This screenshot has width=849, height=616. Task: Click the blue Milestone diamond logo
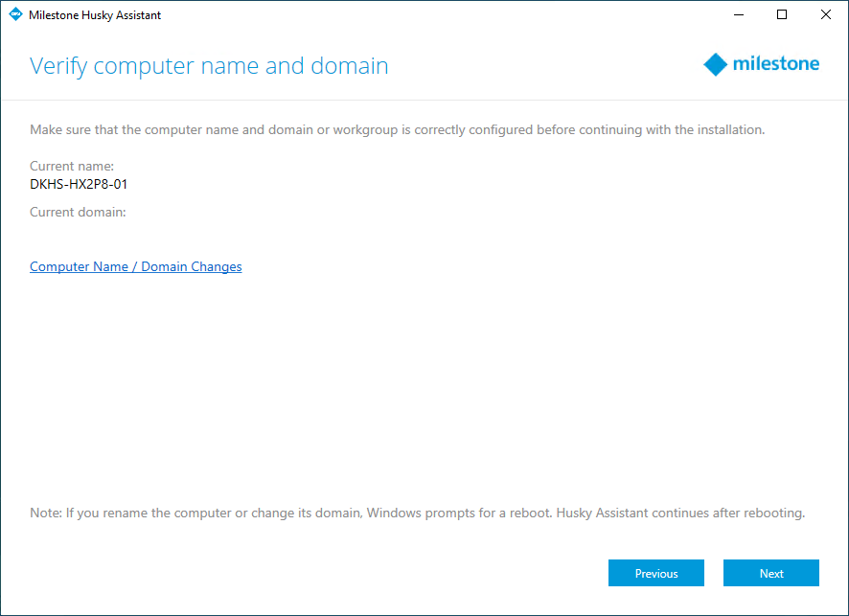click(x=715, y=65)
